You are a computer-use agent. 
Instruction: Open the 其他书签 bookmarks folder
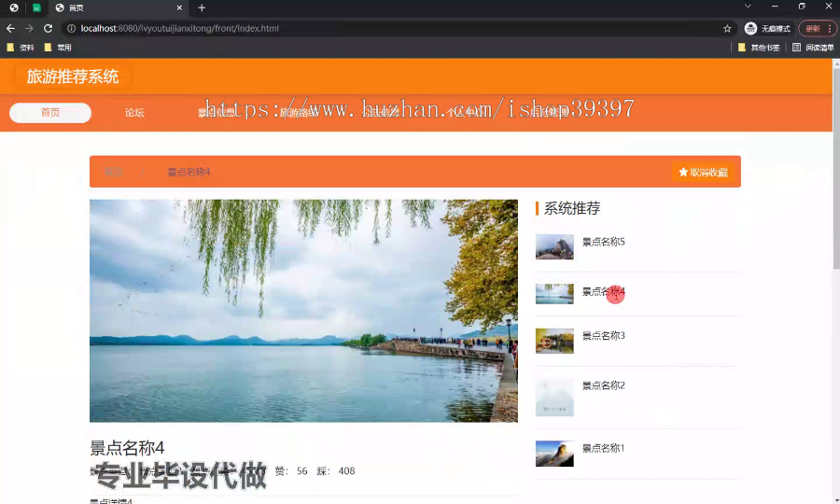(759, 48)
